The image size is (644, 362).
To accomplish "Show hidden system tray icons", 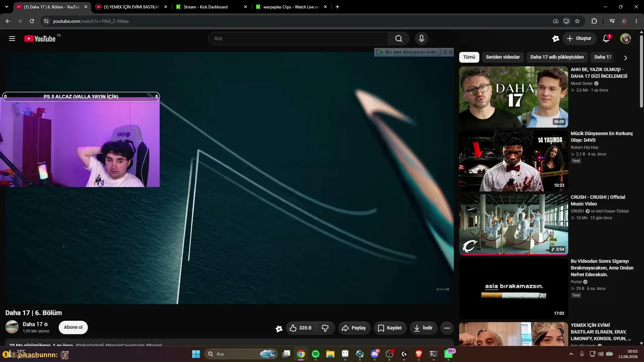I will (x=571, y=354).
